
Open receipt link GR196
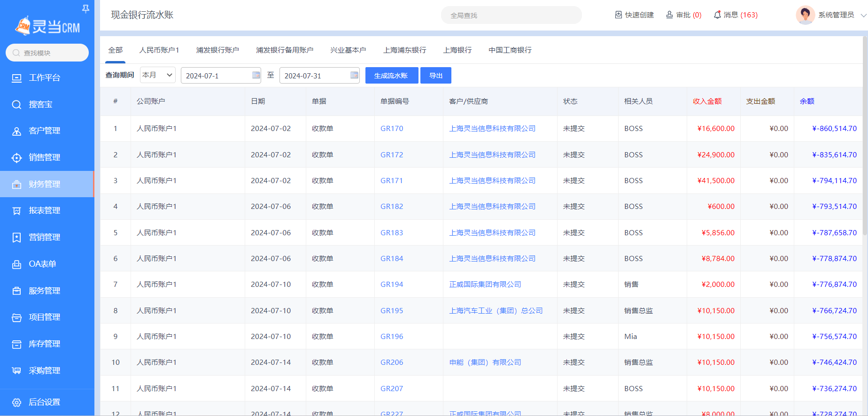392,337
